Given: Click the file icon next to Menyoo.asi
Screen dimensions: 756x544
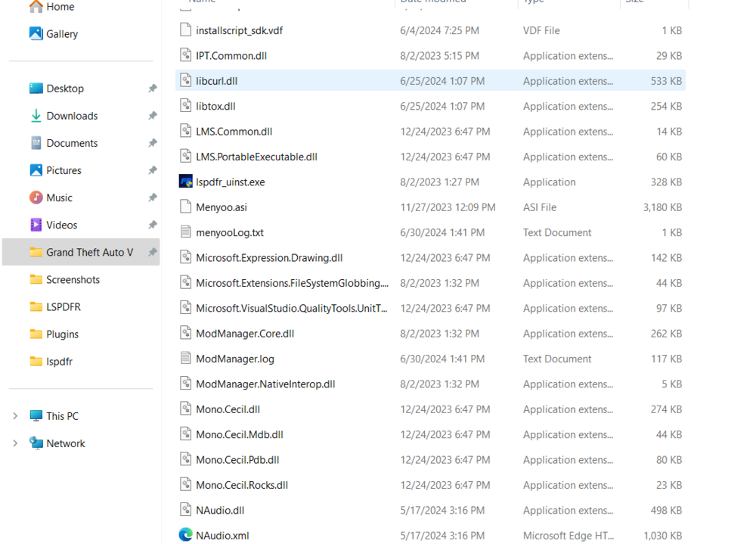Looking at the screenshot, I should point(186,207).
